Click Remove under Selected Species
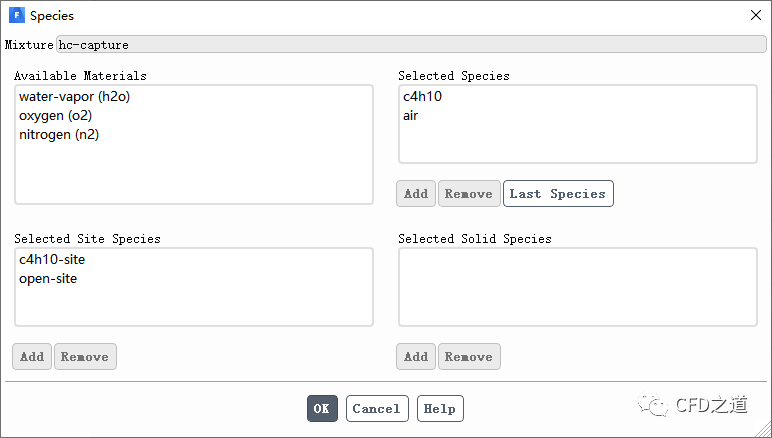 click(x=469, y=194)
